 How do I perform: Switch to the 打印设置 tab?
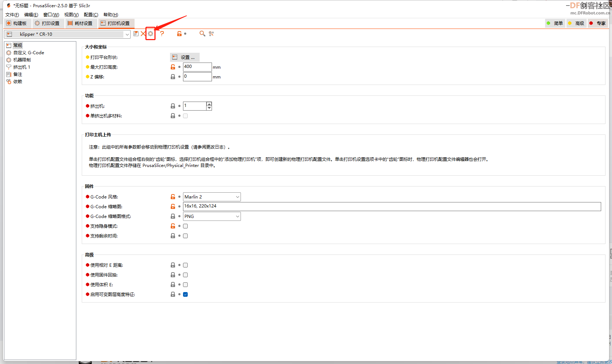(47, 23)
